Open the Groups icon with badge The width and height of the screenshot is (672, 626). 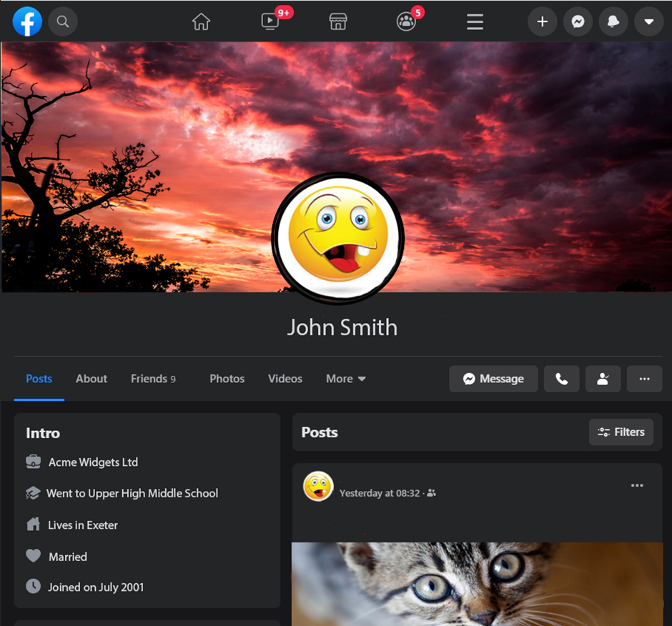coord(406,22)
